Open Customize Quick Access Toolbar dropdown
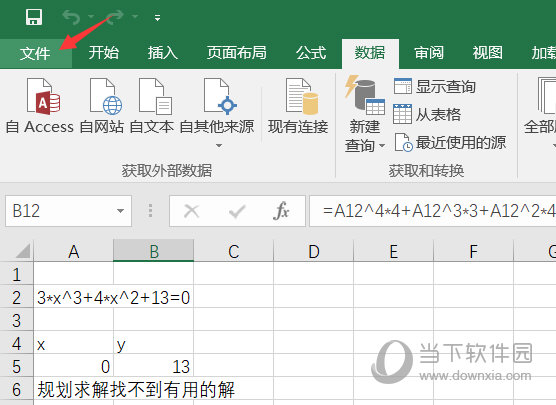 (157, 17)
